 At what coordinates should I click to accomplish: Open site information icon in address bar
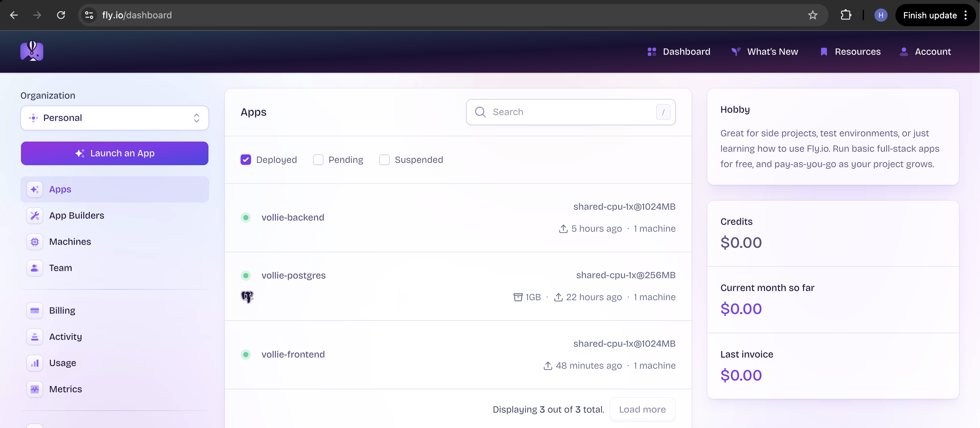[x=89, y=15]
